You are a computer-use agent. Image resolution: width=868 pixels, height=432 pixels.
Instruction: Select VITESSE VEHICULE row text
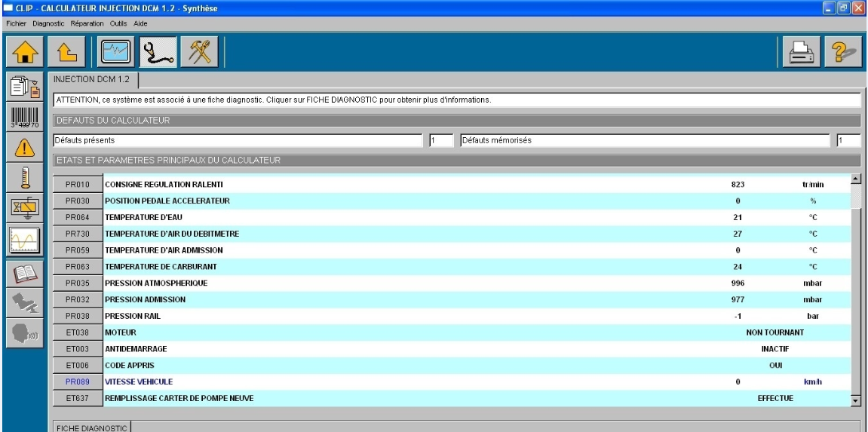(x=139, y=382)
